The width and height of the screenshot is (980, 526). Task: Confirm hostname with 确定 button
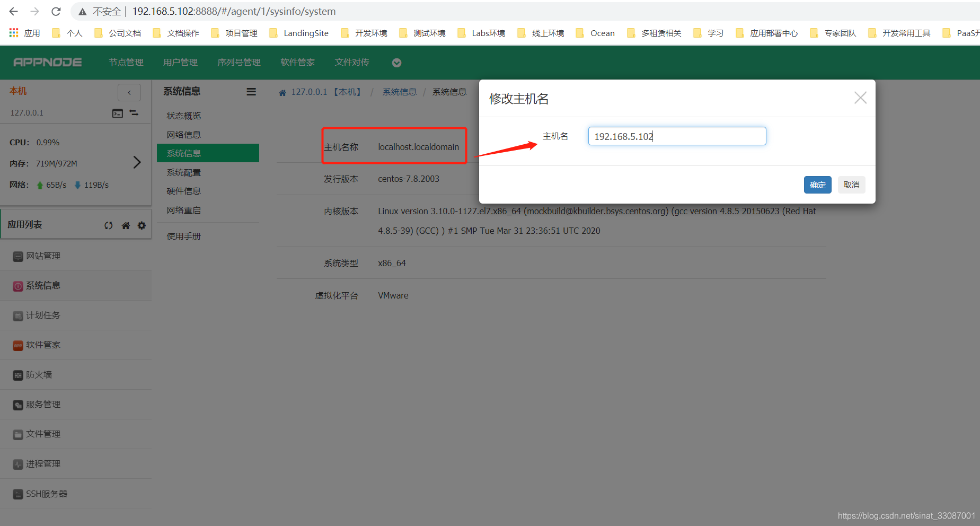click(x=818, y=185)
